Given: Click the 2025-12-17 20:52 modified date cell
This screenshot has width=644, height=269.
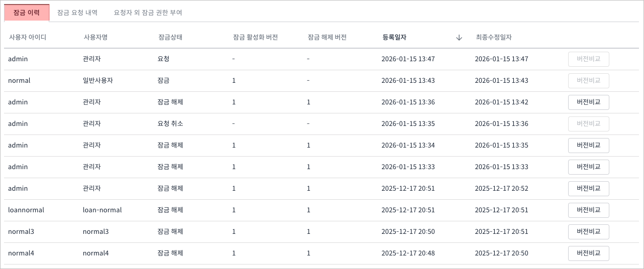Looking at the screenshot, I should pos(501,188).
